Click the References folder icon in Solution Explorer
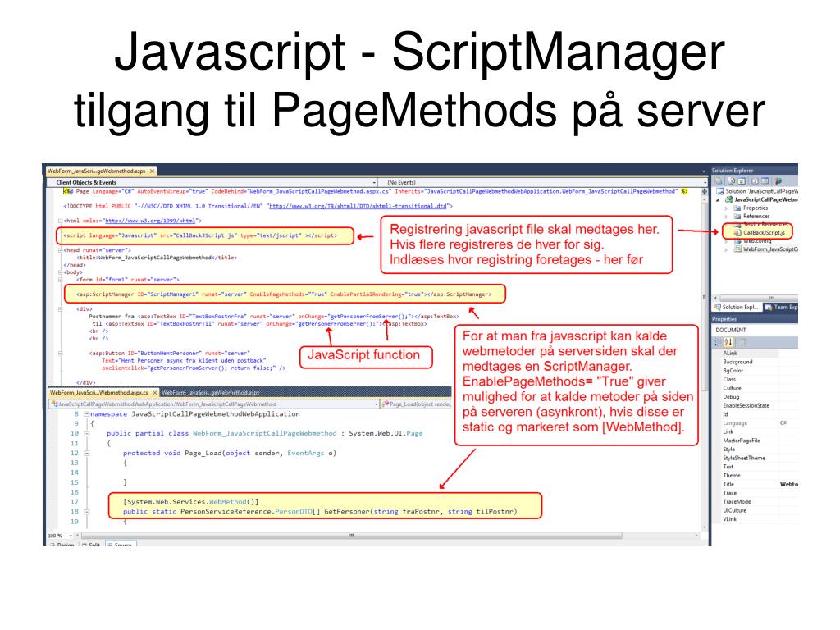This screenshot has height=630, width=840. click(737, 216)
